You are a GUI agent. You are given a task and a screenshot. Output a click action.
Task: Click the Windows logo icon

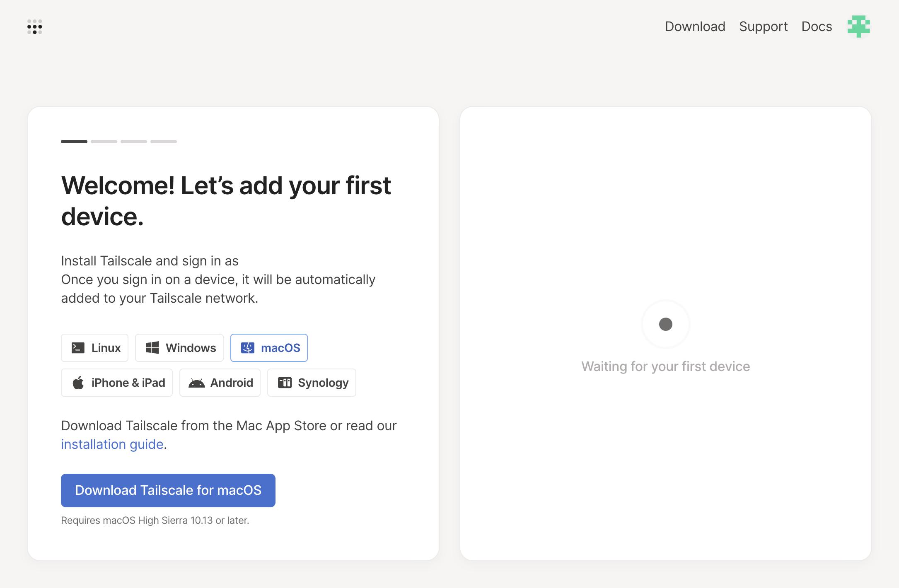tap(152, 348)
